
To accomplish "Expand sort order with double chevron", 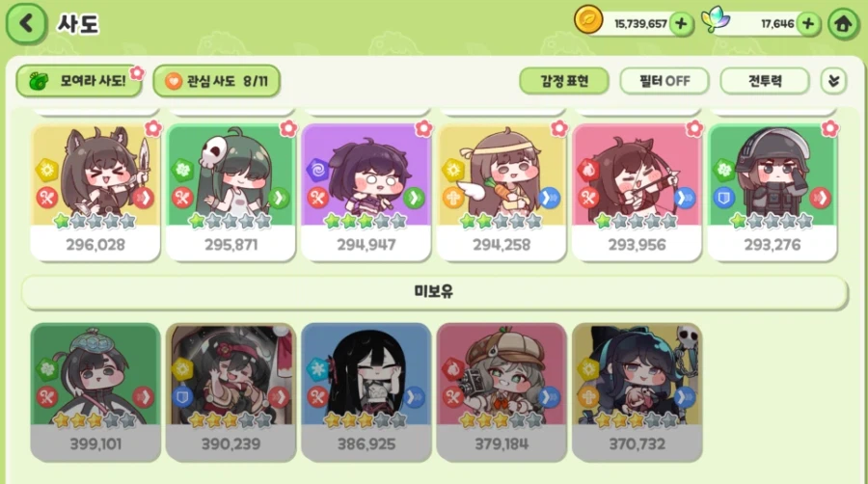I will click(x=833, y=81).
